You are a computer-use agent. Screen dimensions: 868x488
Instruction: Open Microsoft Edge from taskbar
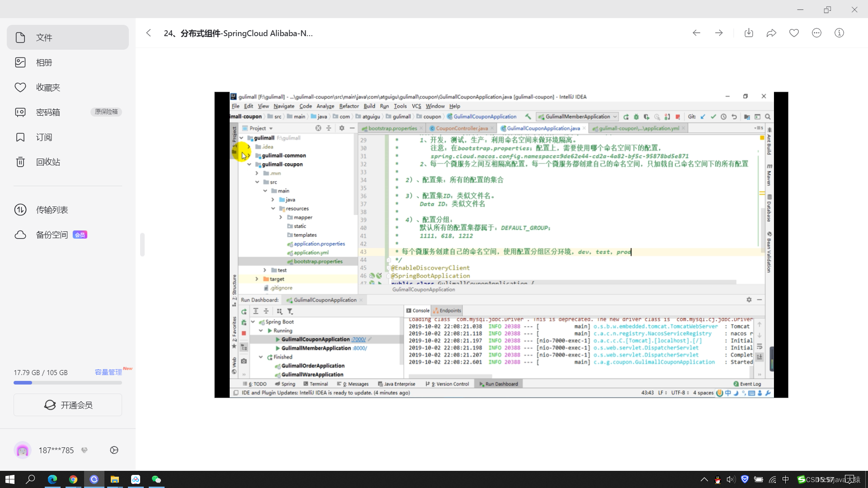click(x=52, y=479)
